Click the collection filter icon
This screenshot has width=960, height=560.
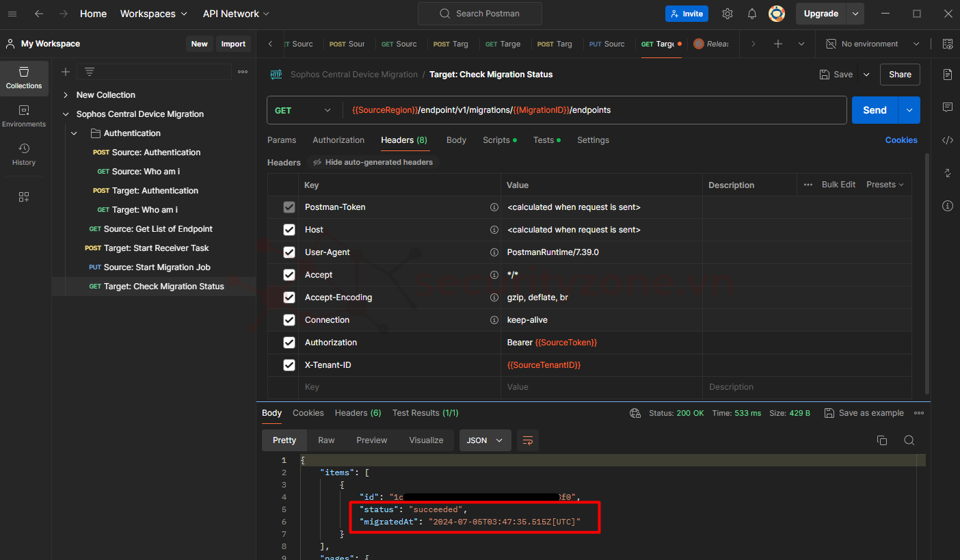(x=90, y=72)
